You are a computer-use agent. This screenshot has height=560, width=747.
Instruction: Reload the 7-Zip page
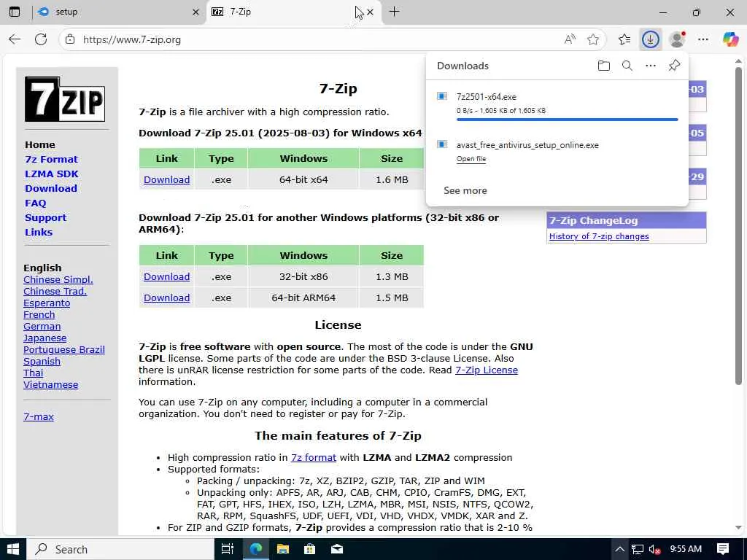(x=41, y=39)
